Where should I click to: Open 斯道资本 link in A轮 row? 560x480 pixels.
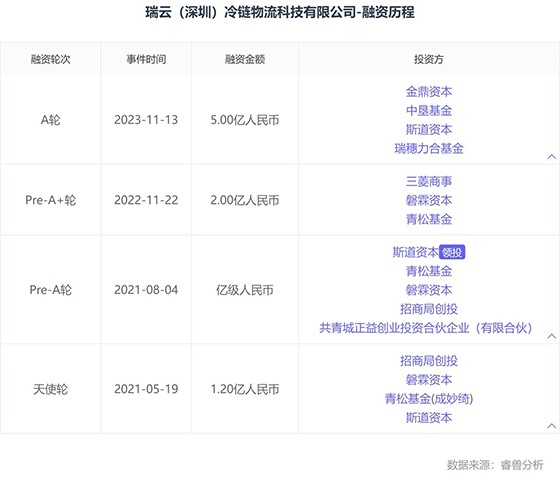(429, 130)
